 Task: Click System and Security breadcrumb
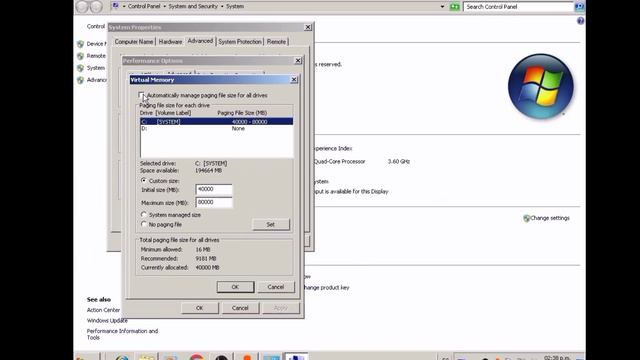[x=193, y=6]
